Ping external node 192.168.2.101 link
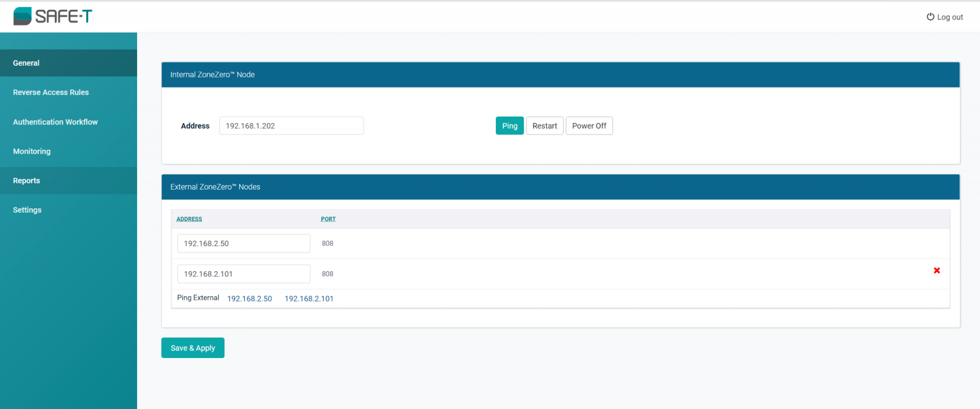This screenshot has height=409, width=980. click(309, 298)
